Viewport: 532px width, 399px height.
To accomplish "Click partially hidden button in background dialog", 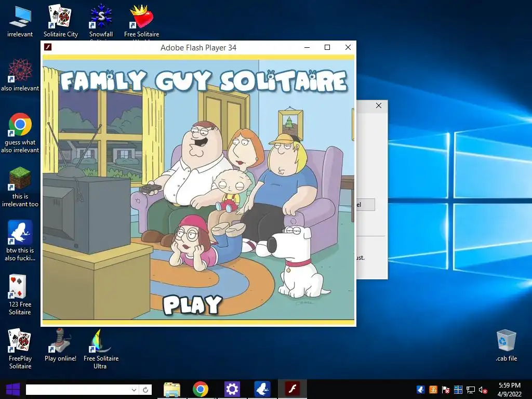I will [365, 205].
